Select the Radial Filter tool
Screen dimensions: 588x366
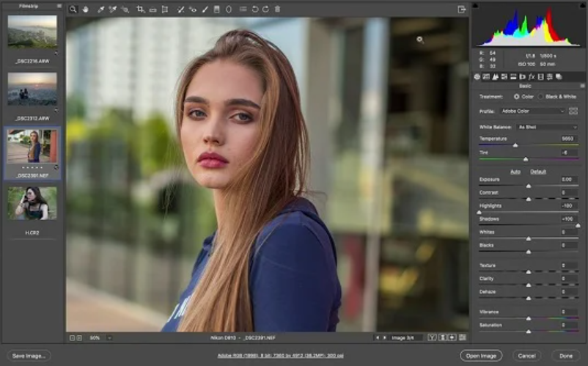(229, 10)
